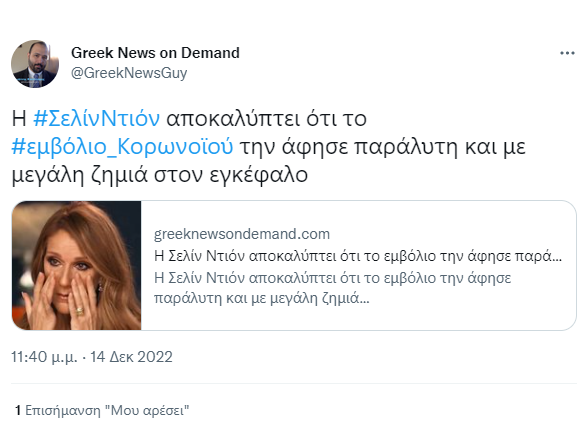Click the link card headline ending in παρά...
The image size is (586, 422).
(x=358, y=256)
